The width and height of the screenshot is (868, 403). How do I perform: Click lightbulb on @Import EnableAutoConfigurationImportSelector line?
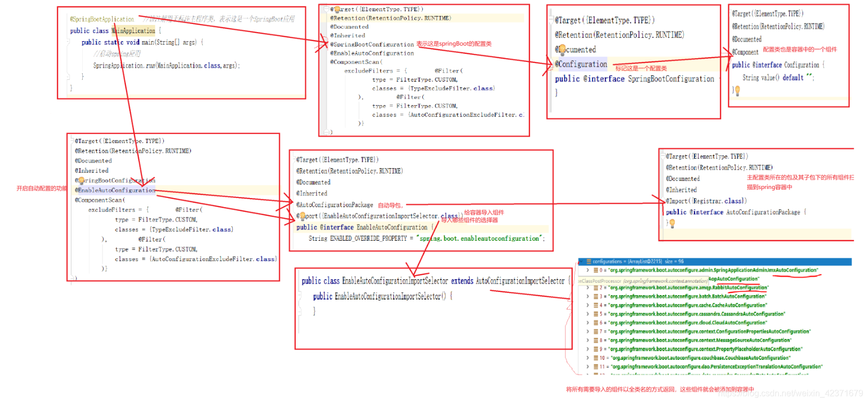303,216
